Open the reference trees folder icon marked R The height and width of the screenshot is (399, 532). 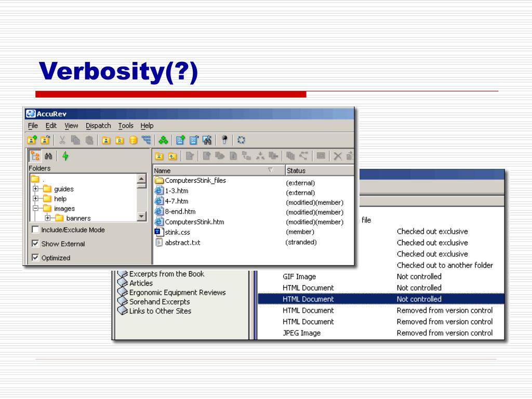[119, 140]
